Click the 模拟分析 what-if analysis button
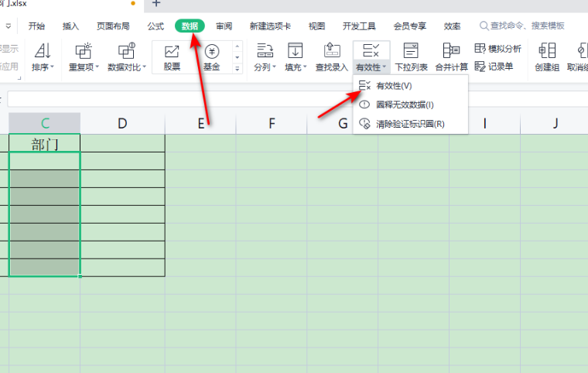Image resolution: width=588 pixels, height=373 pixels. 498,49
